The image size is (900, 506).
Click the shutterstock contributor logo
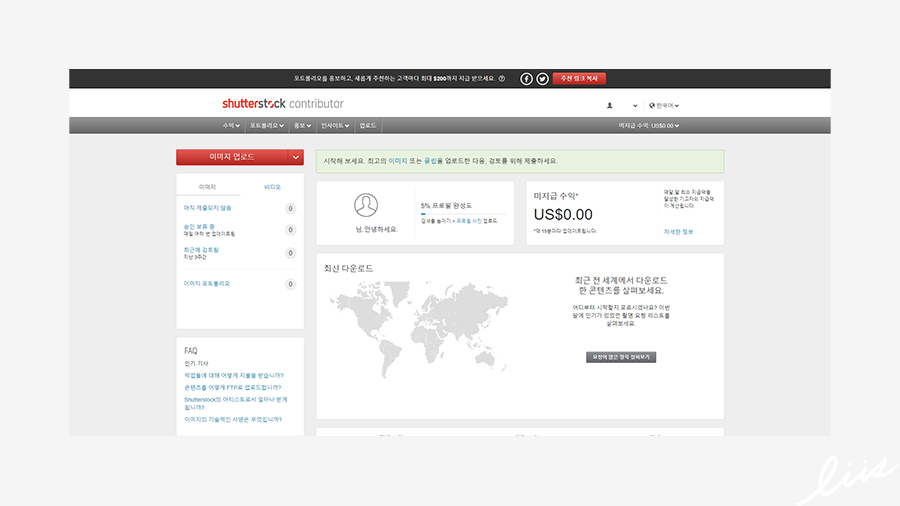point(283,104)
